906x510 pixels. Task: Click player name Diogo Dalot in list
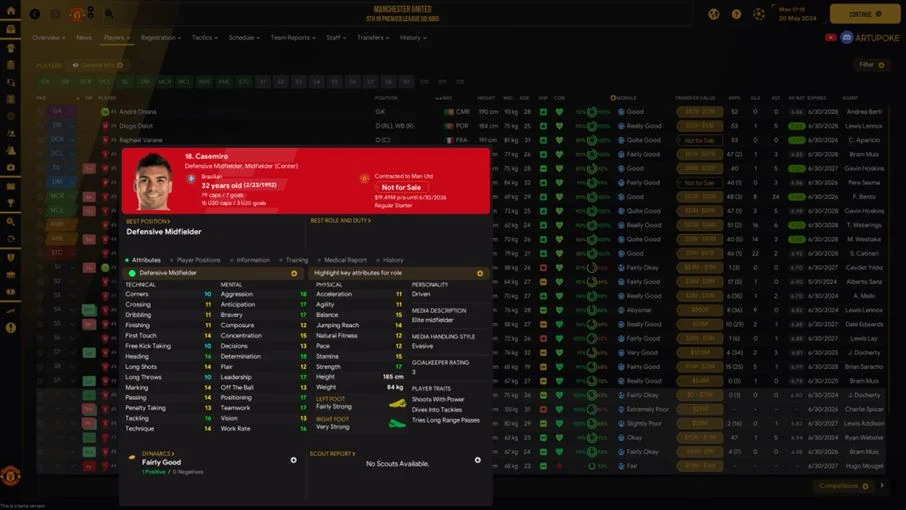pos(136,126)
